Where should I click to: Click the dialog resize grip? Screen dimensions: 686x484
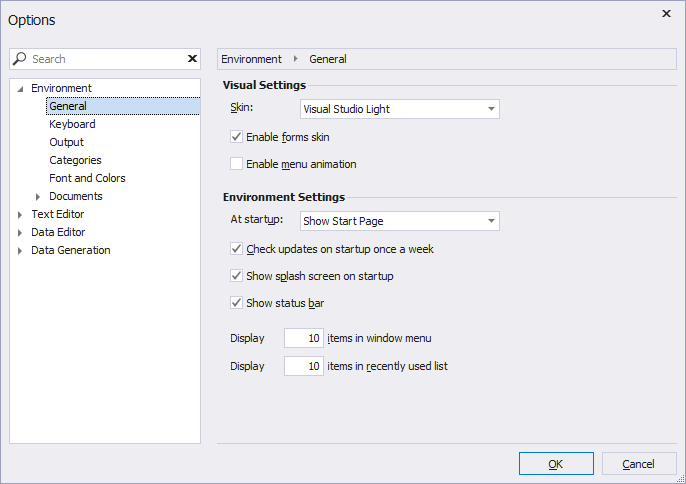point(680,479)
